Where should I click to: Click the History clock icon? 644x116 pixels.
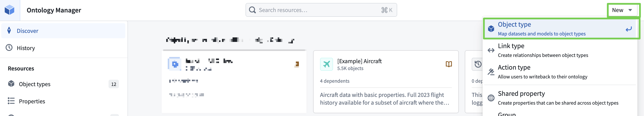(x=9, y=48)
